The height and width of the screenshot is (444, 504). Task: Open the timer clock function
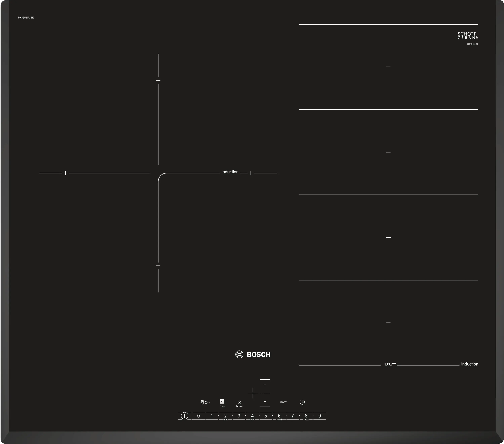coord(302,402)
